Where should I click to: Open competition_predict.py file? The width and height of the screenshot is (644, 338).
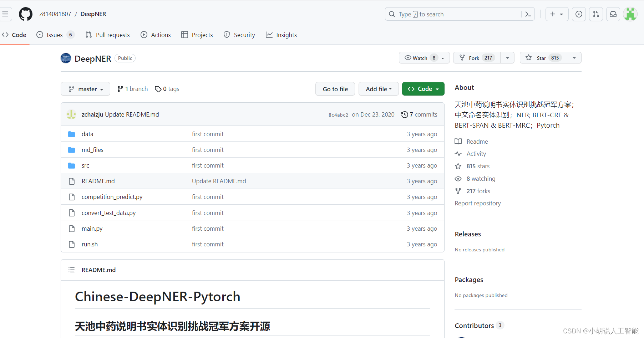(x=112, y=197)
